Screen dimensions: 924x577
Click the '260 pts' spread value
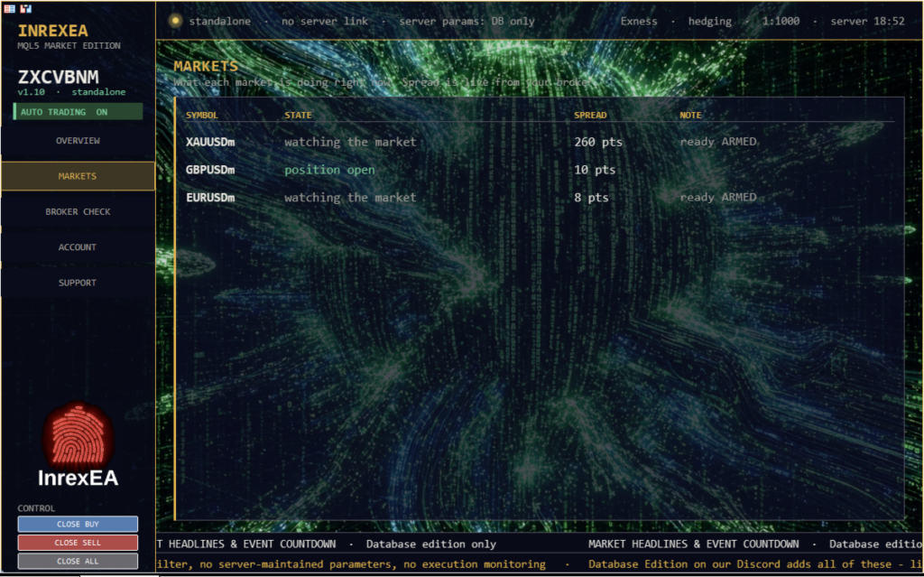598,142
